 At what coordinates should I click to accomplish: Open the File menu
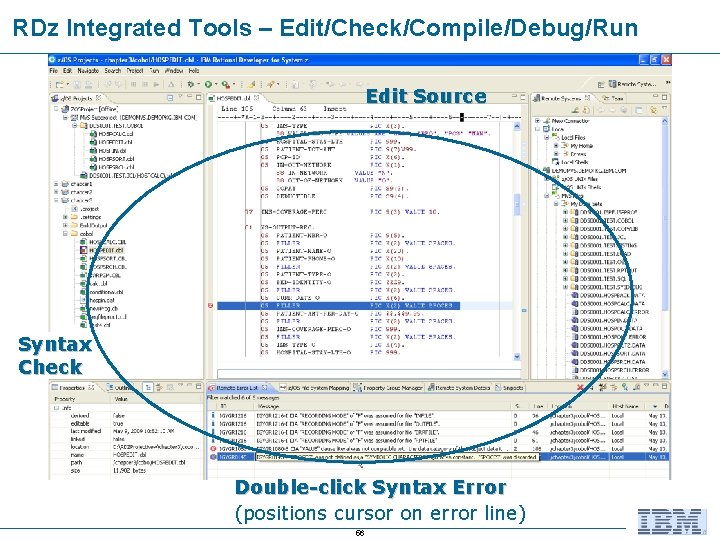click(x=54, y=71)
